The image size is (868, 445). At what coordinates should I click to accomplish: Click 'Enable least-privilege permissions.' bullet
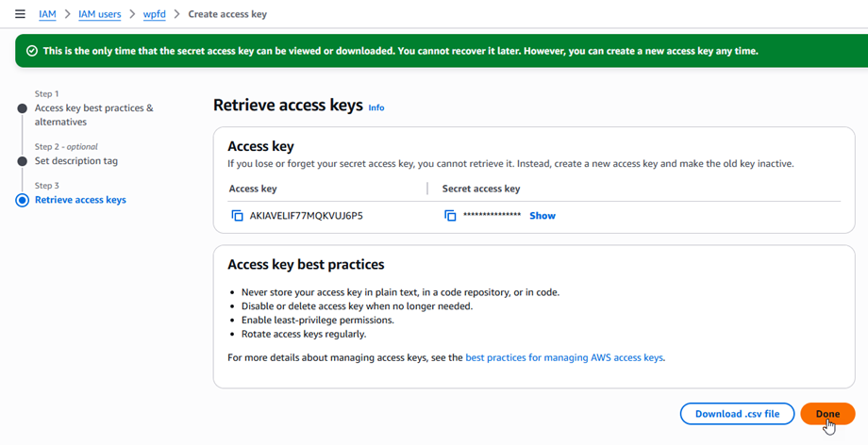[318, 320]
